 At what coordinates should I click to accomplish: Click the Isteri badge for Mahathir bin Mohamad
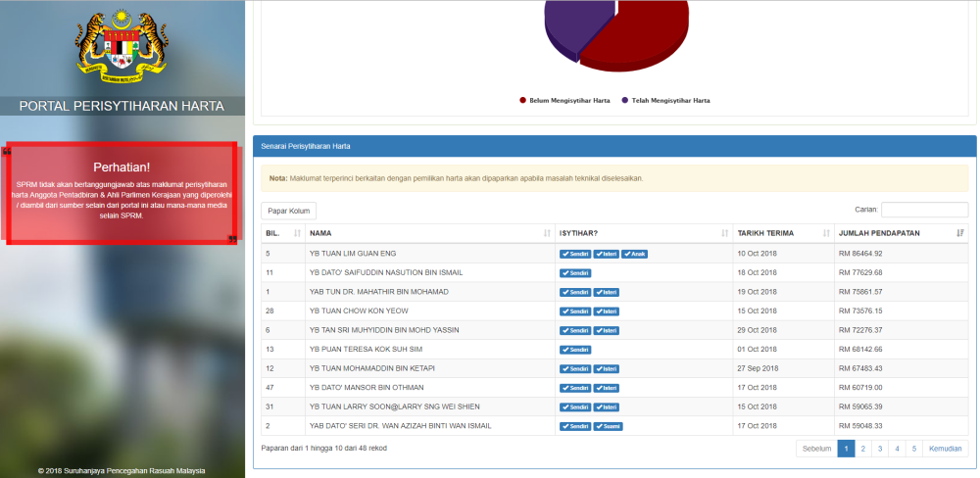pyautogui.click(x=607, y=293)
